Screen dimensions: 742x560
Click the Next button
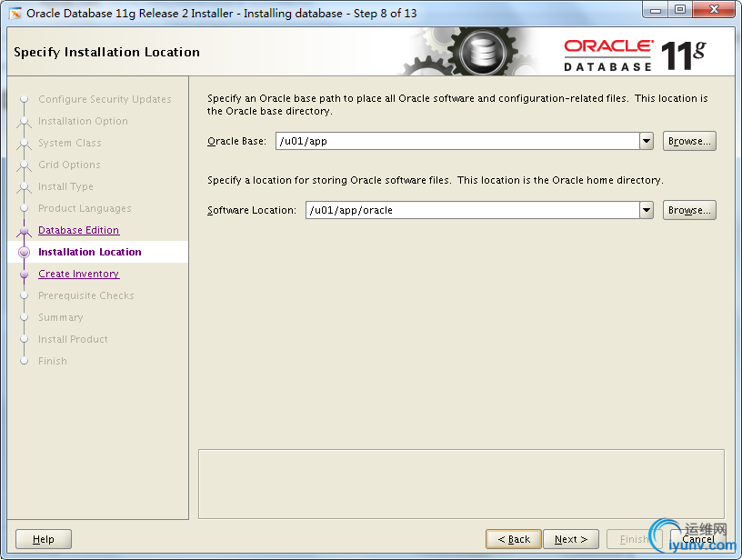(571, 539)
